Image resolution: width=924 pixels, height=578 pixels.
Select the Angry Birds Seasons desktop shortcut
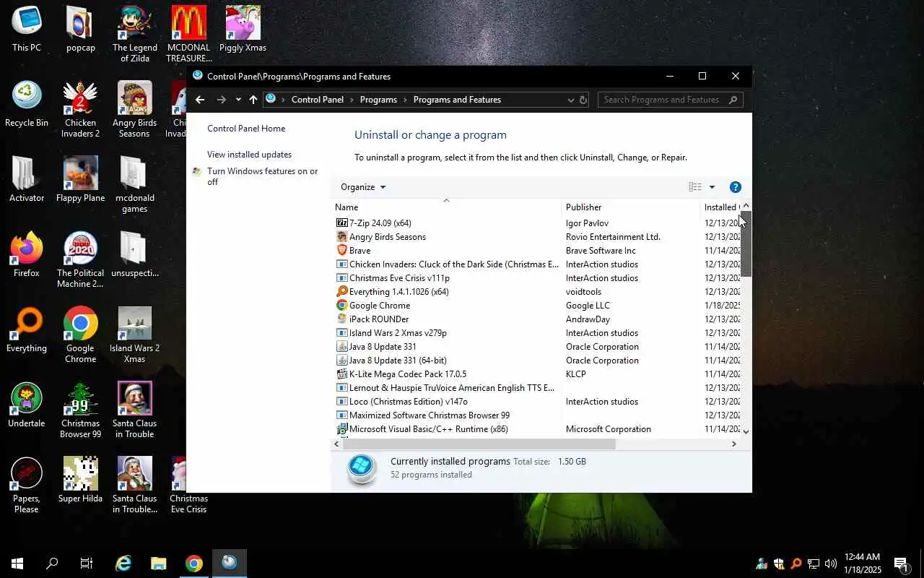pos(134,110)
